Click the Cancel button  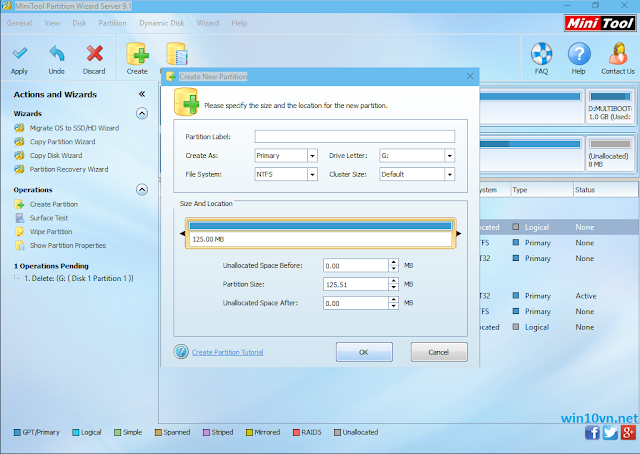[439, 352]
